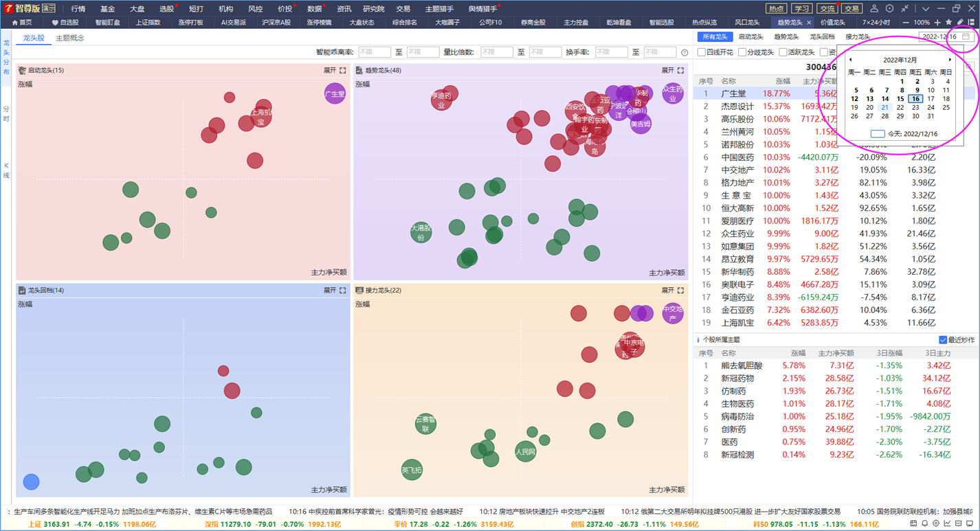Open the title bar chevron dropdown menu
Viewport: 980px width, 531px height.
pyautogui.click(x=926, y=9)
